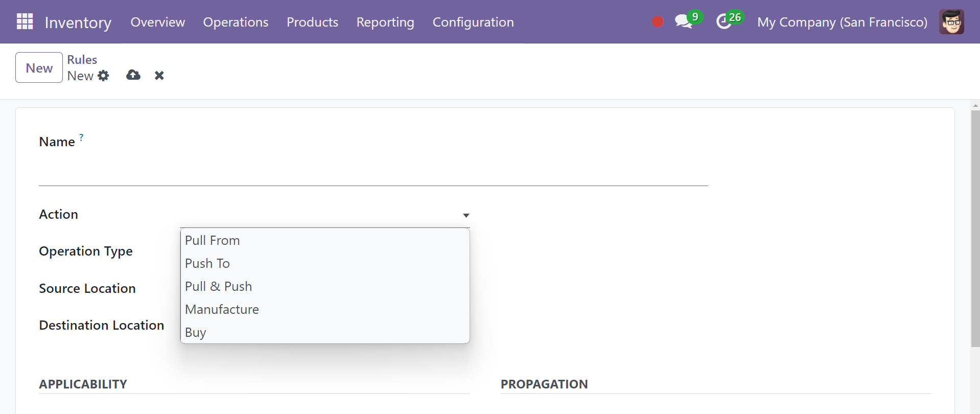Discard changes with the X icon
Viewport: 980px width, 414px height.
pyautogui.click(x=159, y=76)
